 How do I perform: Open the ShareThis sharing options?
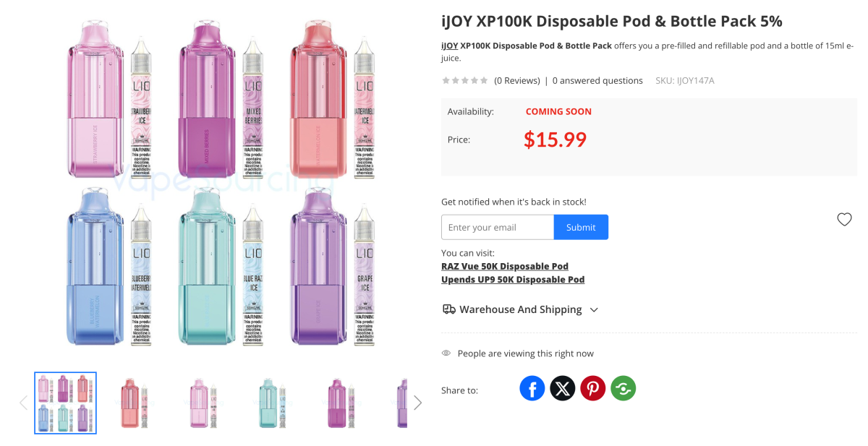[624, 388]
